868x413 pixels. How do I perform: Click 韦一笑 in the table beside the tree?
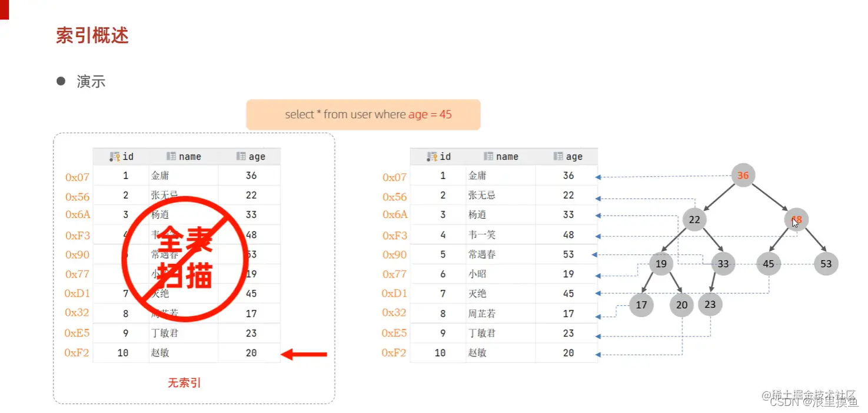pyautogui.click(x=481, y=234)
